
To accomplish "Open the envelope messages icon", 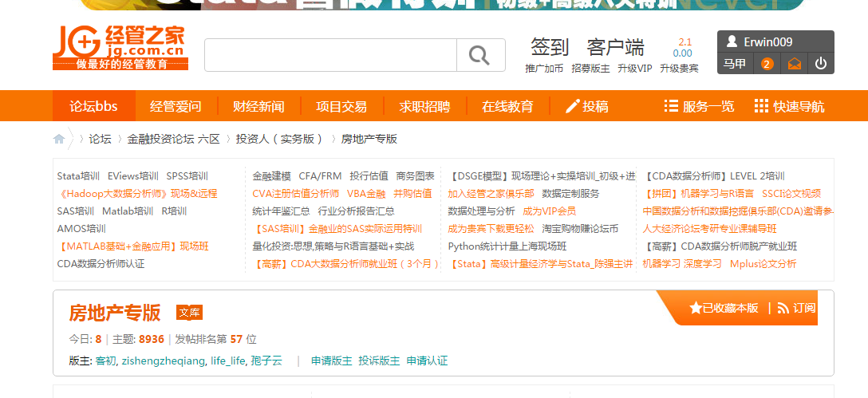I will click(795, 65).
